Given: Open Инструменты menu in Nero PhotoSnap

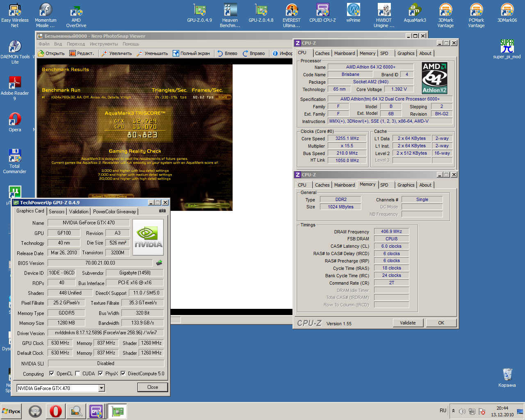Looking at the screenshot, I should coord(104,44).
